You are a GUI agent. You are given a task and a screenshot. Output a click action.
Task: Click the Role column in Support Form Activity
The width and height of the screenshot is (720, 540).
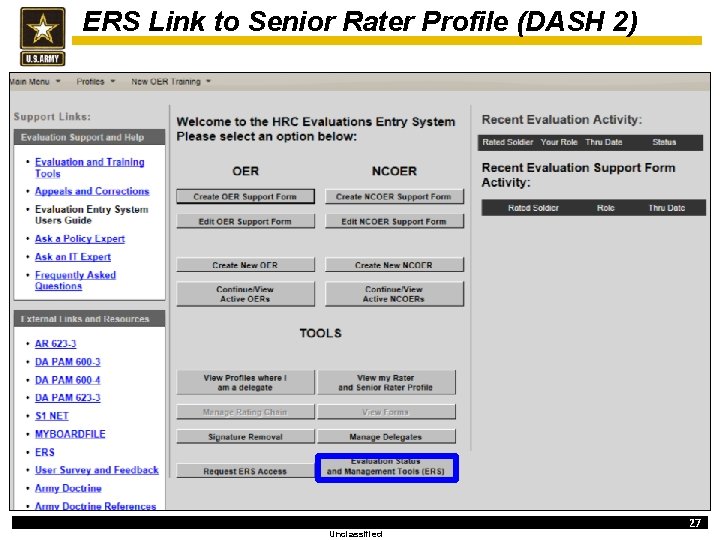point(605,208)
